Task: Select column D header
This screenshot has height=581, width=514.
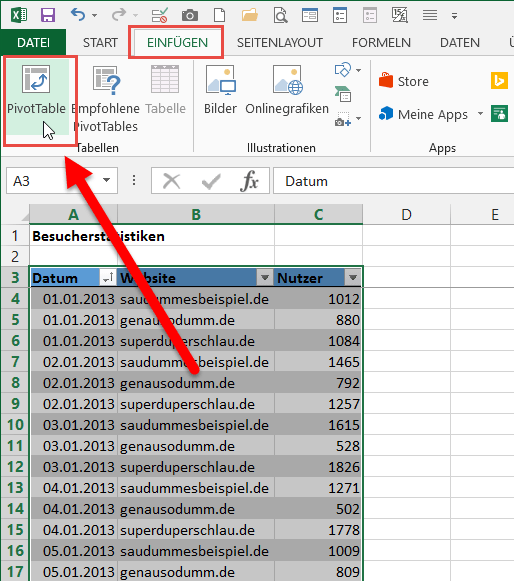Action: pyautogui.click(x=407, y=215)
